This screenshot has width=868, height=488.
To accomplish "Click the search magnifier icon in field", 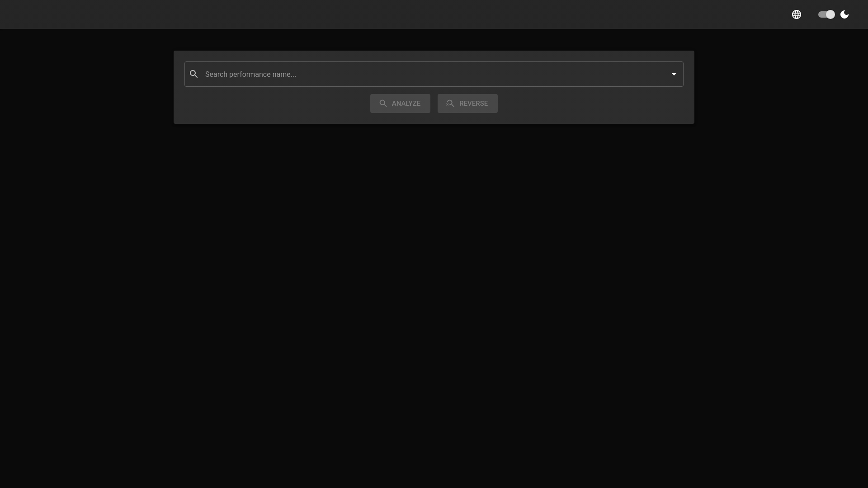I will [x=194, y=74].
